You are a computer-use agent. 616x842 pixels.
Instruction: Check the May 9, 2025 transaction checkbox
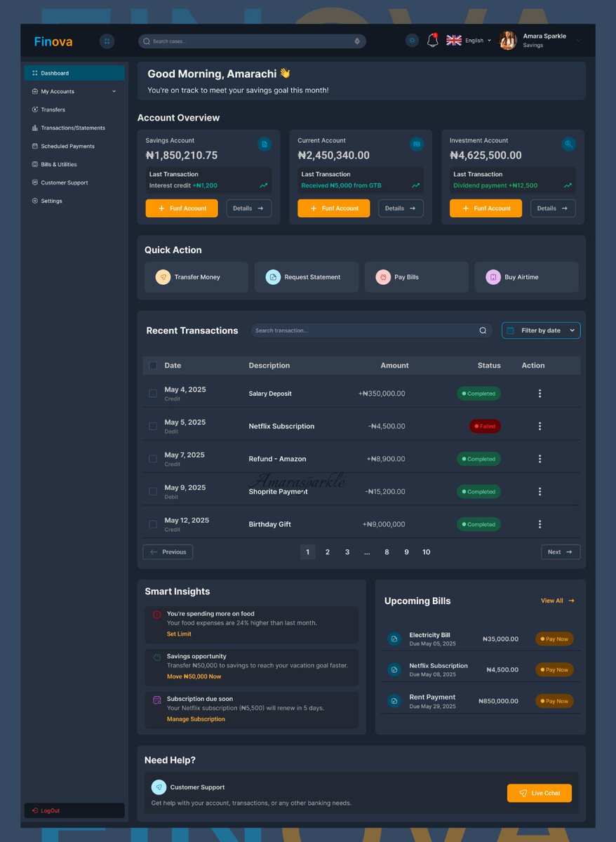click(153, 491)
